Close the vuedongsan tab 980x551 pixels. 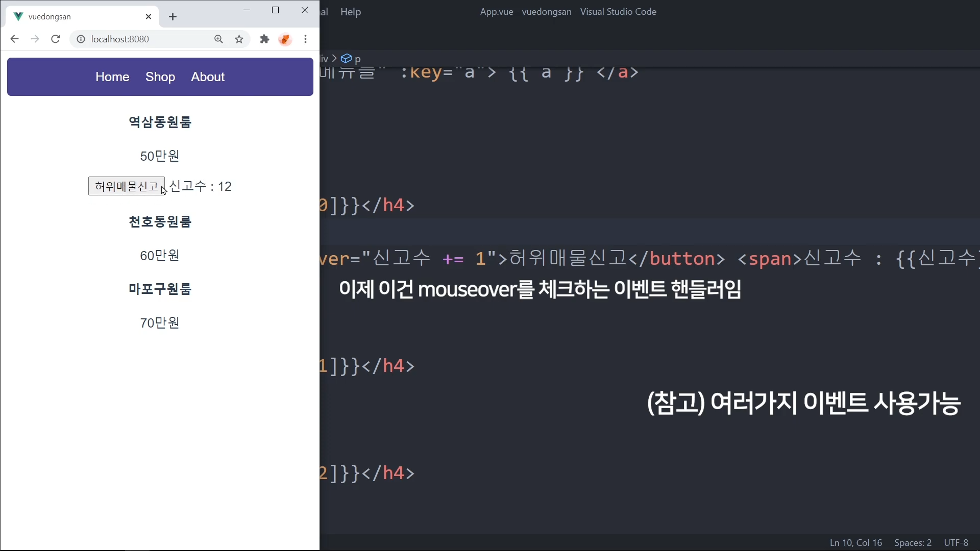click(149, 17)
